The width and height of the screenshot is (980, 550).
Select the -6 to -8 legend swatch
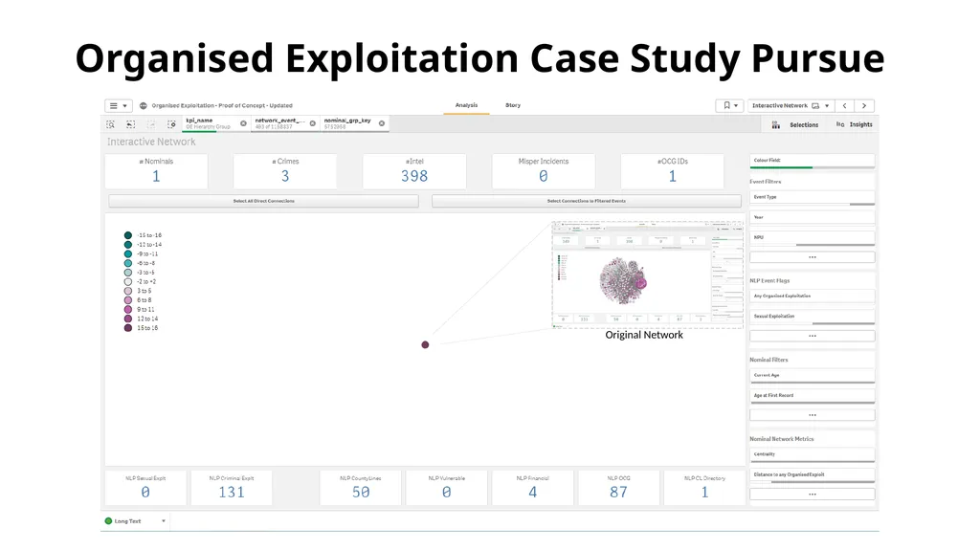(x=128, y=263)
